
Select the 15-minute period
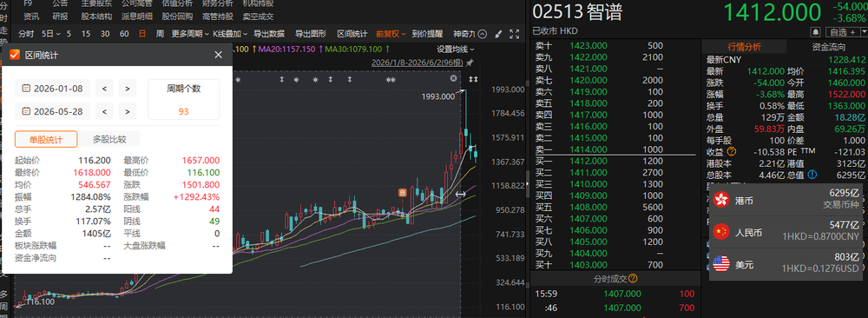[86, 34]
